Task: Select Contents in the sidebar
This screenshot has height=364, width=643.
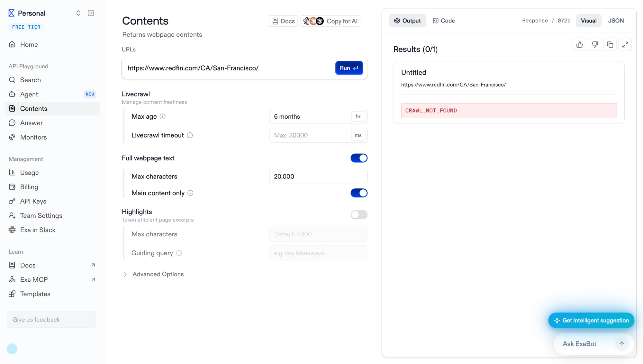Action: point(52,109)
